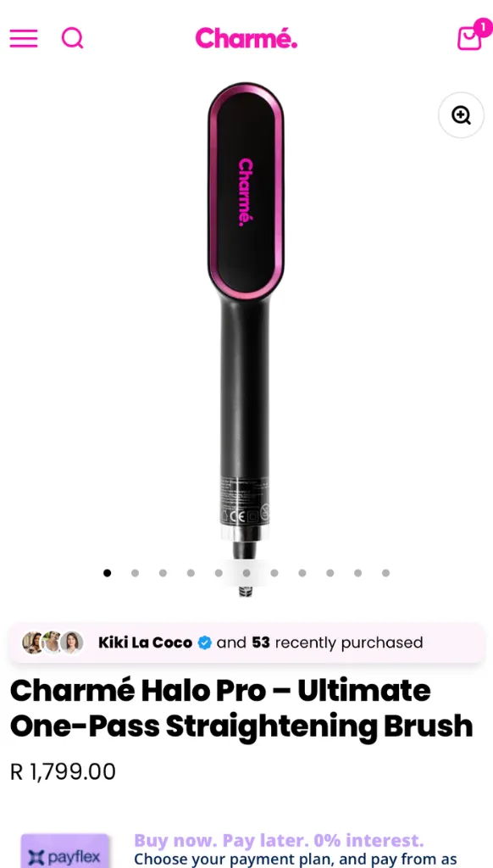Select the first image carousel dot
Screen dimensions: 493x868
click(107, 573)
